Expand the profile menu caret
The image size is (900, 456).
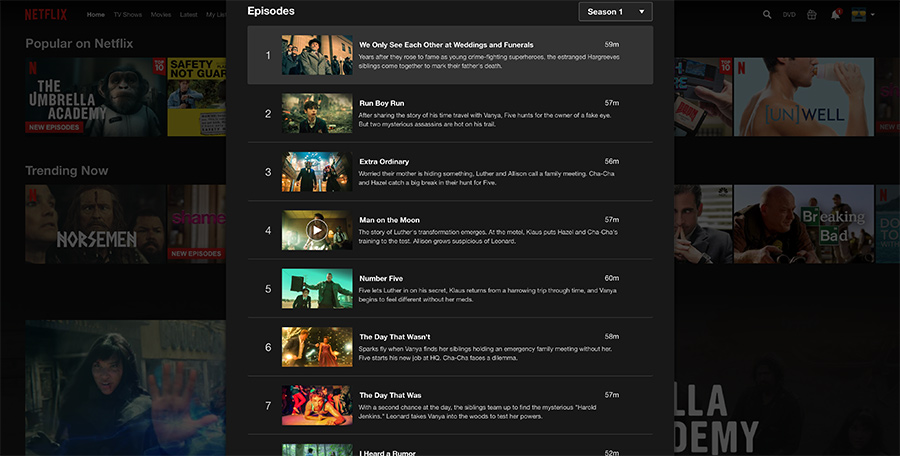873,15
